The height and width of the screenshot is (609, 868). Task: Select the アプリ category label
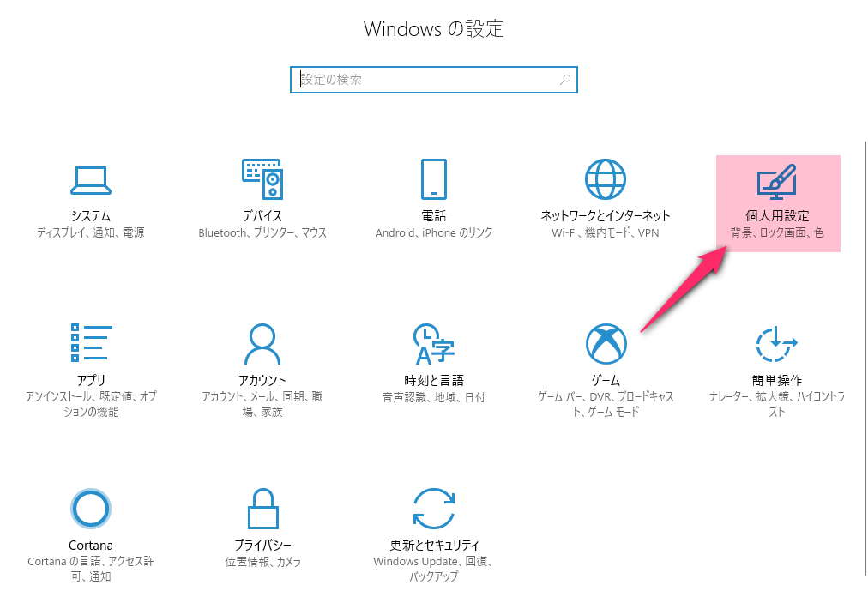[x=91, y=380]
